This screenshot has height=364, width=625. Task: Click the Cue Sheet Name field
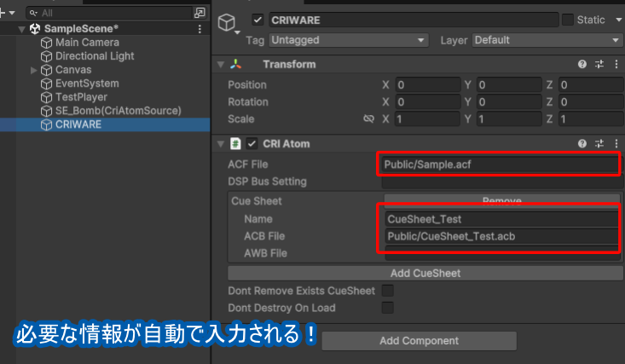(x=502, y=219)
